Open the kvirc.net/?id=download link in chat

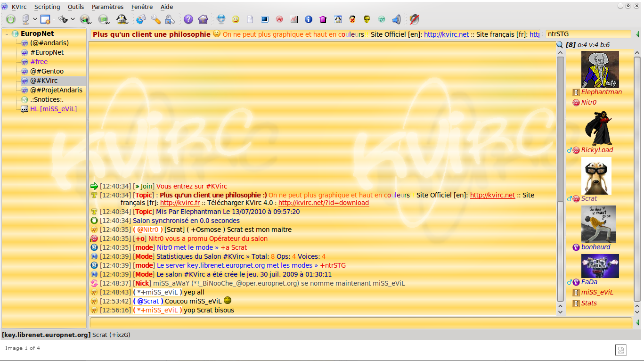pyautogui.click(x=323, y=203)
